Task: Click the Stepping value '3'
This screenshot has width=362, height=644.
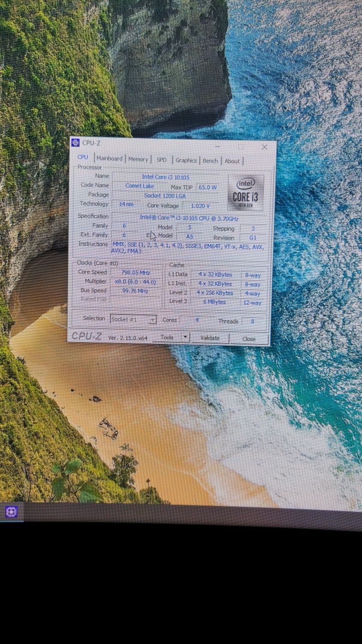Action: tap(253, 228)
